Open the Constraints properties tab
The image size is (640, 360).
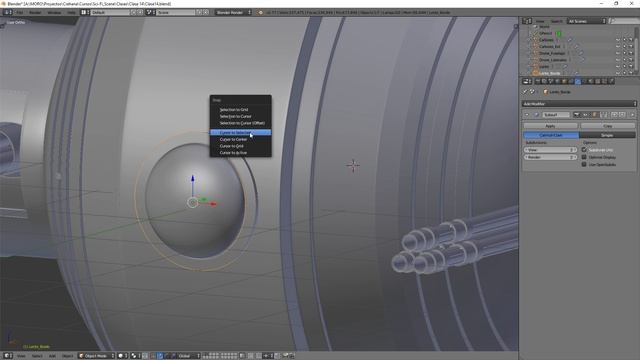tap(571, 81)
